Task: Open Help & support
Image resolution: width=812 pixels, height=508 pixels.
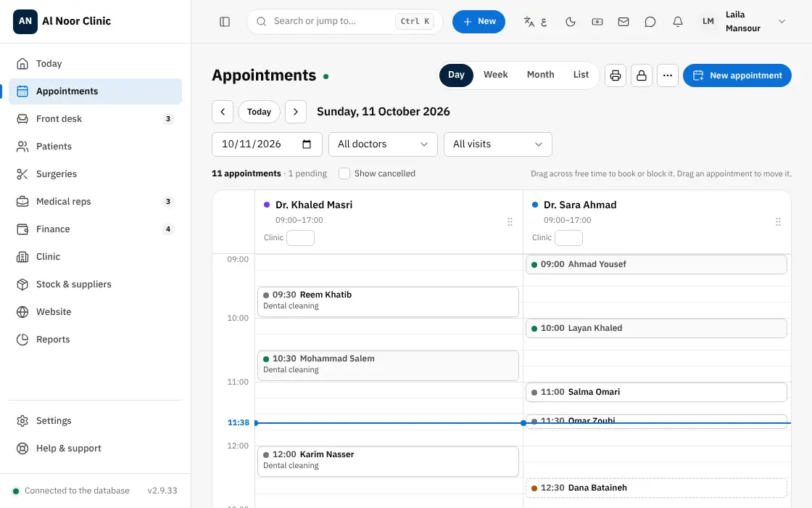Action: pos(95,448)
